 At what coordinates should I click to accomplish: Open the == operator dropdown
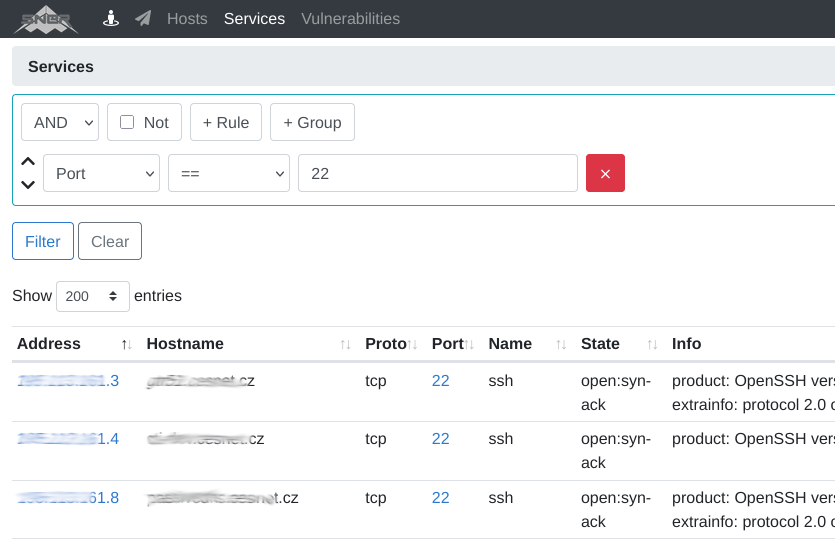228,173
